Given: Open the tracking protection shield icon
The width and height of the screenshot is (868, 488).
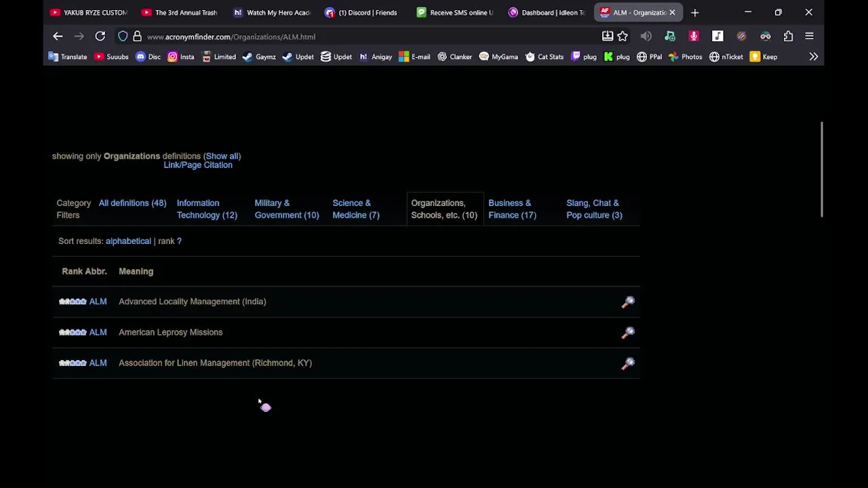Looking at the screenshot, I should coord(123,37).
